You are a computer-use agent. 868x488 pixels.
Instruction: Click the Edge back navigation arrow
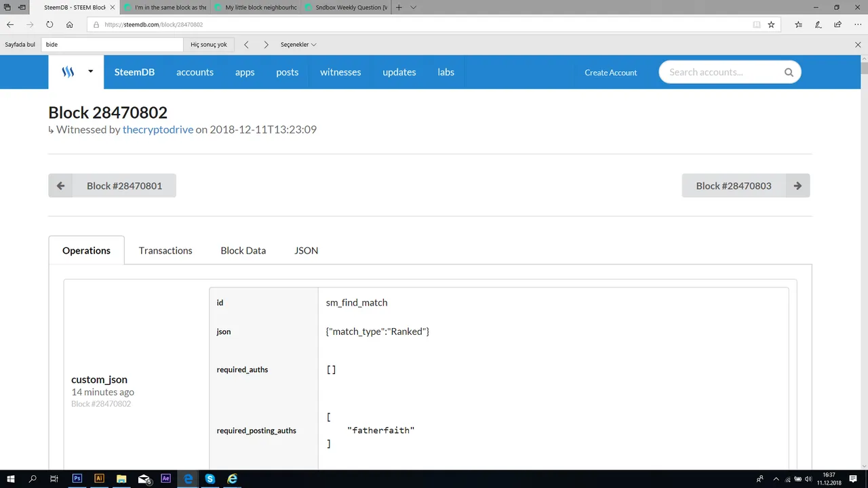10,24
